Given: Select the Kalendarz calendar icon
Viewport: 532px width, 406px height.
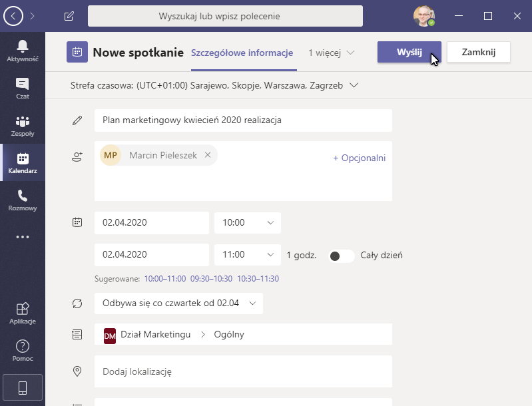Looking at the screenshot, I should coord(23,163).
